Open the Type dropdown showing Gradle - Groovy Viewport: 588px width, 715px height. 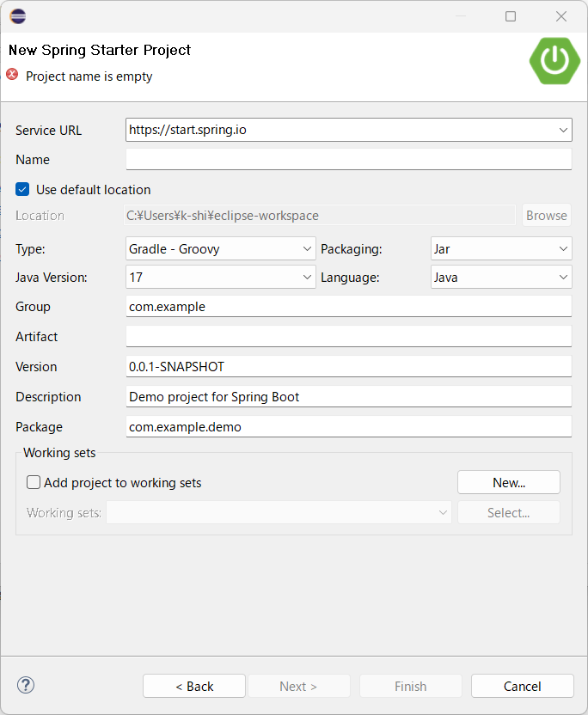pyautogui.click(x=307, y=247)
